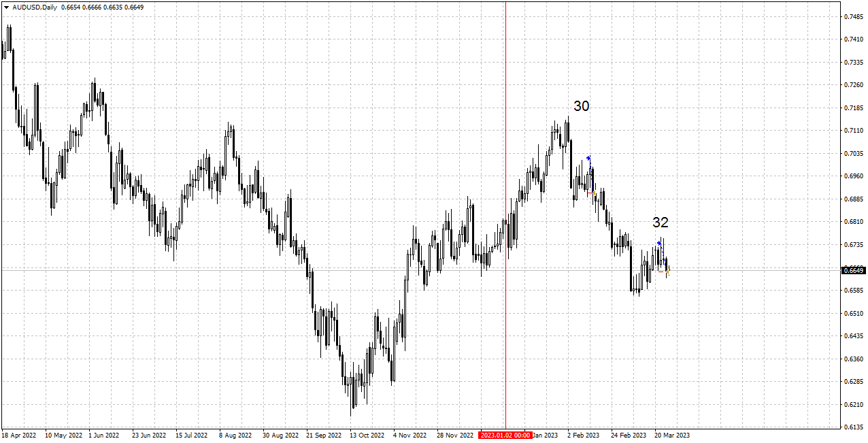Click the 0.7110 price scale label
Viewport: 868px width, 443px height.
853,131
